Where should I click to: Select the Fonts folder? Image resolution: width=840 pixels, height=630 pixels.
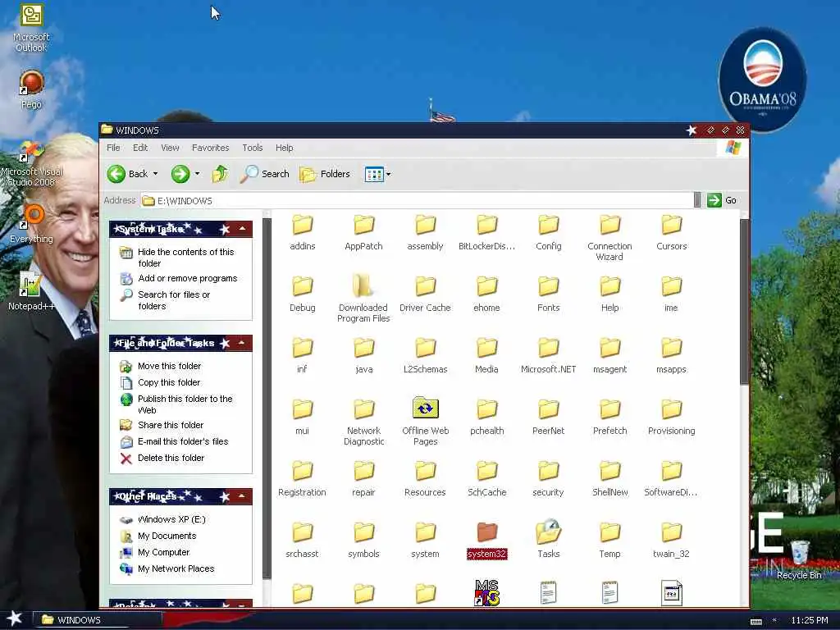click(548, 294)
